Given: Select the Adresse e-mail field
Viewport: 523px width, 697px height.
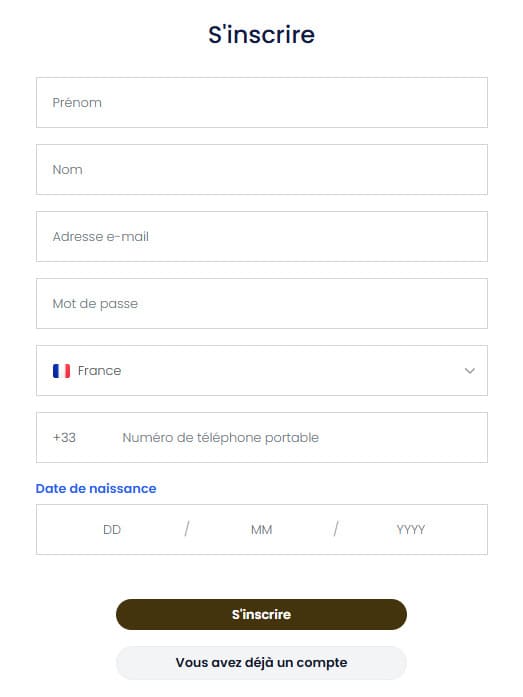Looking at the screenshot, I should pyautogui.click(x=262, y=236).
